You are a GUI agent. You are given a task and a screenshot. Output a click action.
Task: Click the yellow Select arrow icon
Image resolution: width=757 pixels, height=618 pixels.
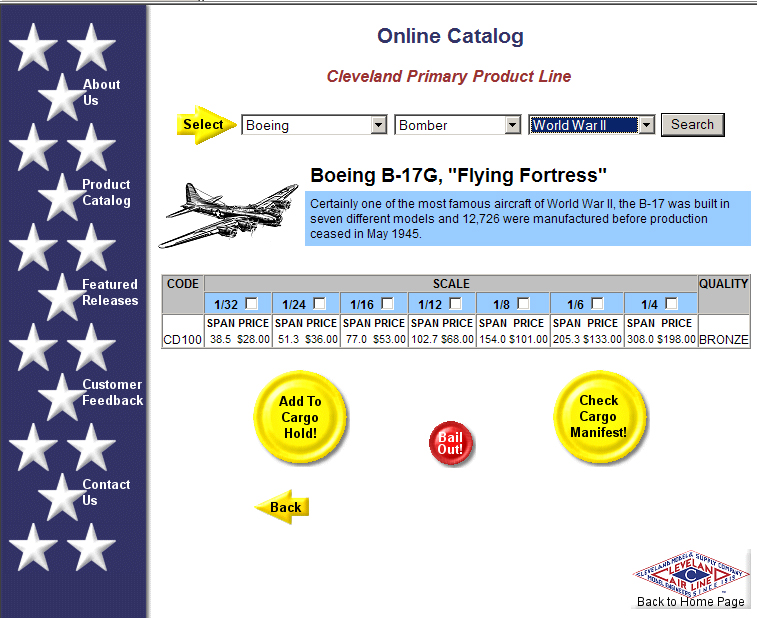pyautogui.click(x=207, y=125)
